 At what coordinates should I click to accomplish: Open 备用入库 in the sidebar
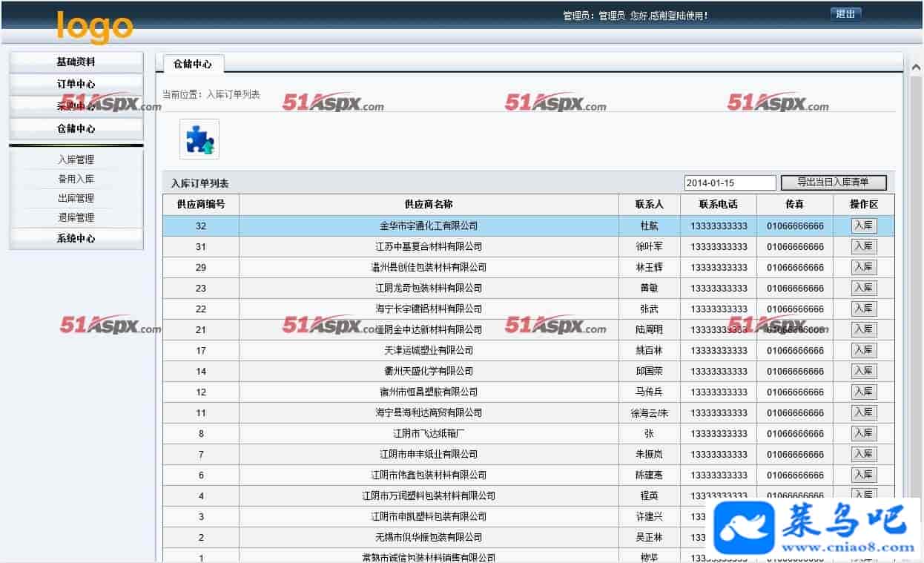tap(76, 179)
